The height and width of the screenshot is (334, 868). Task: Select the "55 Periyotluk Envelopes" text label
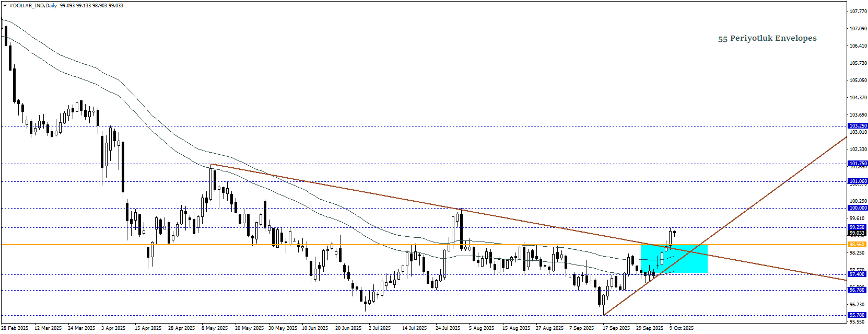(x=767, y=38)
